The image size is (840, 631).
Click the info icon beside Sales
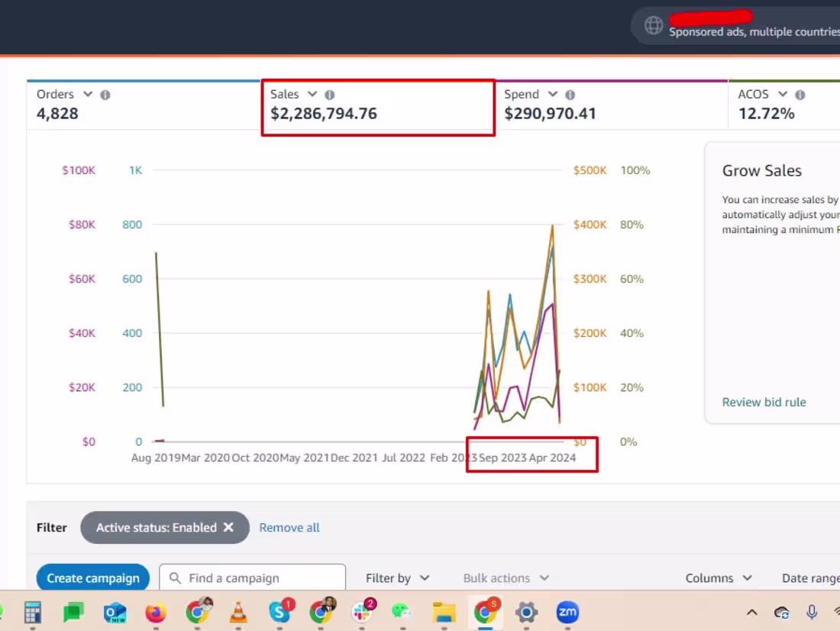click(x=329, y=95)
